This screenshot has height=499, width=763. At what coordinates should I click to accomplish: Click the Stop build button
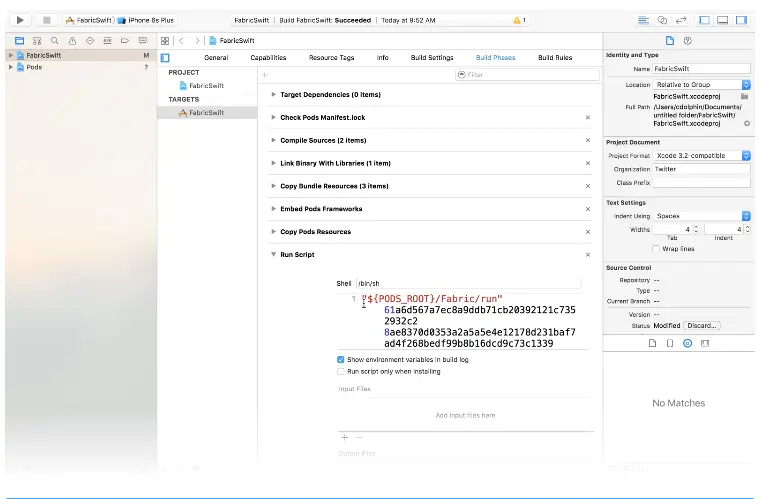pyautogui.click(x=47, y=20)
